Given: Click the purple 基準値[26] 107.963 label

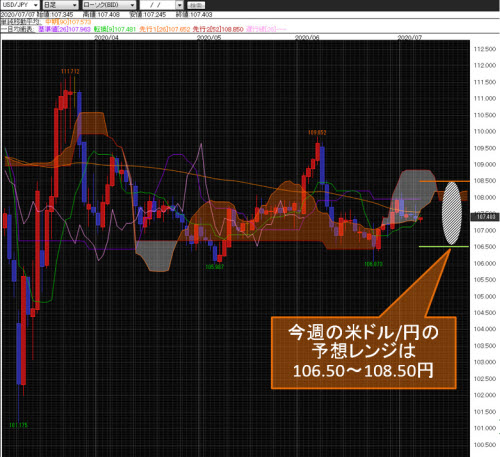Looking at the screenshot, I should [64, 29].
